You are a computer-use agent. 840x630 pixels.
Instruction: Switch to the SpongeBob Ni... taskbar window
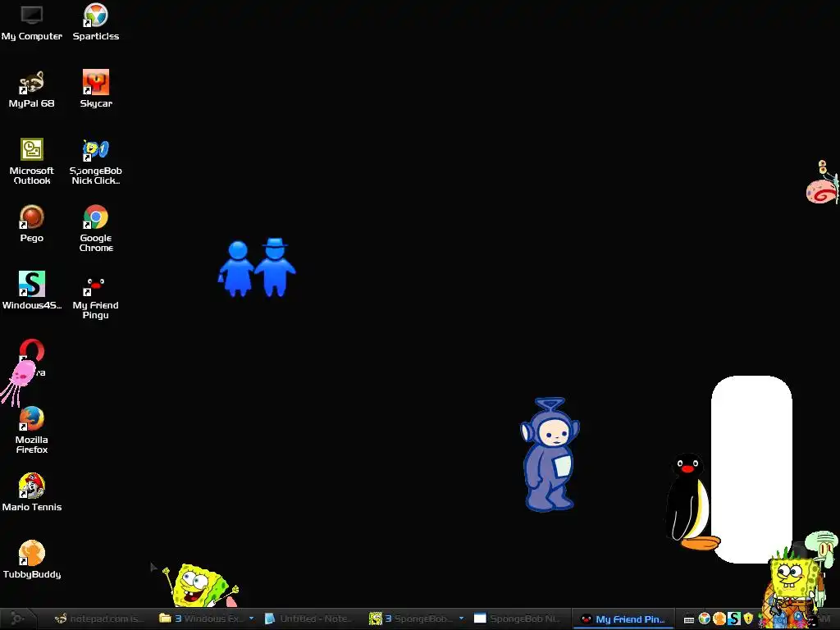(x=518, y=619)
